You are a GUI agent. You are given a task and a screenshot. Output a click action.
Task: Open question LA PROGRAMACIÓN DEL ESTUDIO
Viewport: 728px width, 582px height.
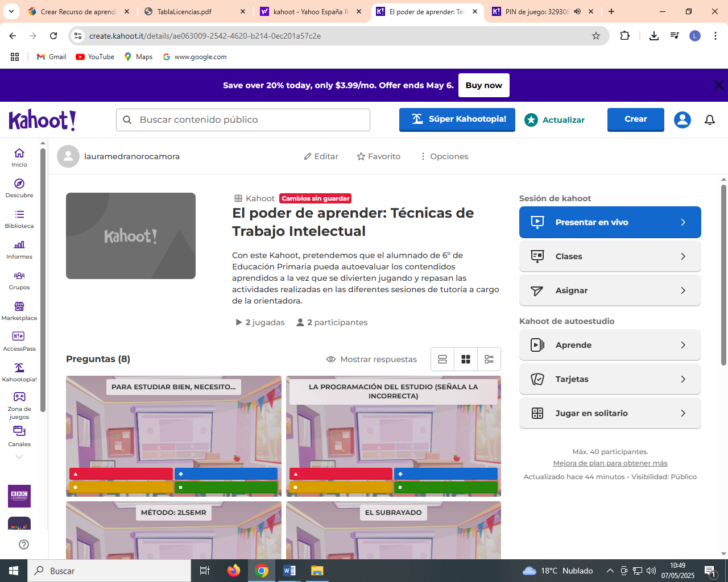coord(394,436)
